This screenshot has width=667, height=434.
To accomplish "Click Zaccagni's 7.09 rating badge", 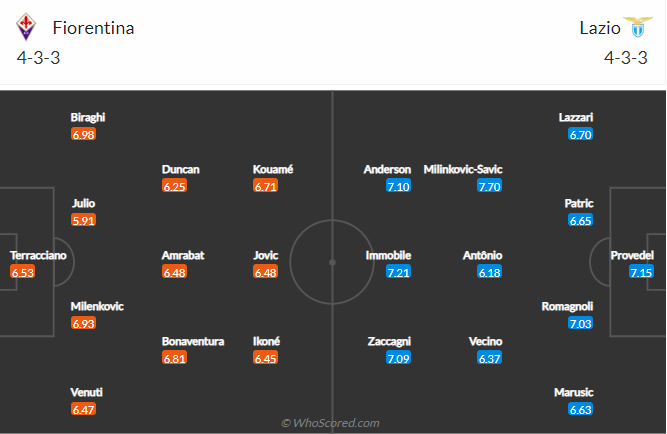I will 398,358.
